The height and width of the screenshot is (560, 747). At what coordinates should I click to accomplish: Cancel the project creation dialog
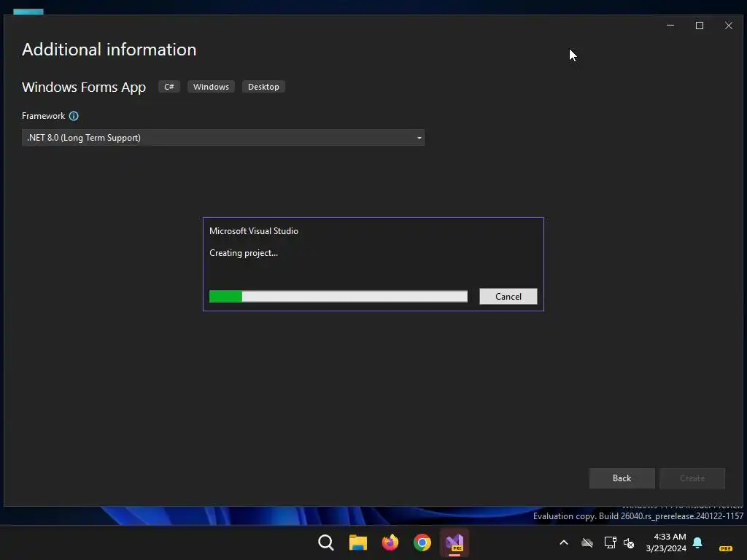pos(508,296)
